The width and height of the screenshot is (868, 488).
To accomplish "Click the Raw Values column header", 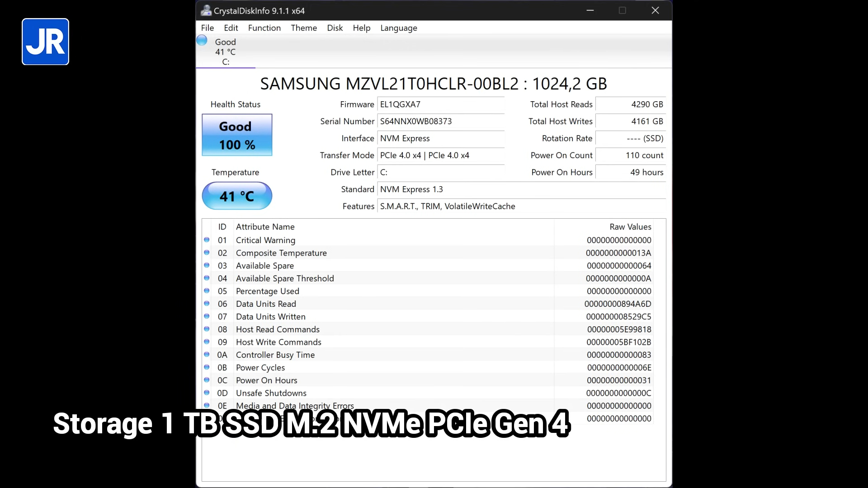I will coord(630,227).
